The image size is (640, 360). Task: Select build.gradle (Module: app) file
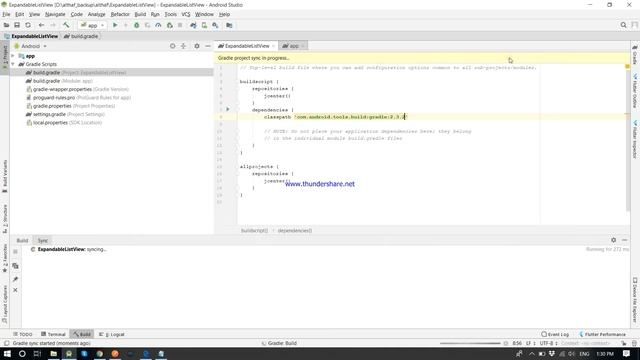(x=59, y=81)
